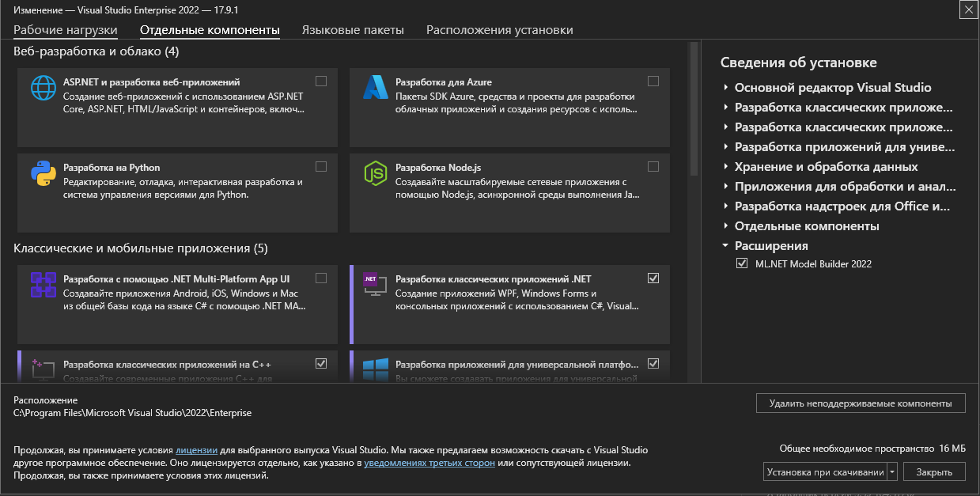Collapse the Расширения node
Viewport: 980px width, 496px height.
tap(725, 246)
